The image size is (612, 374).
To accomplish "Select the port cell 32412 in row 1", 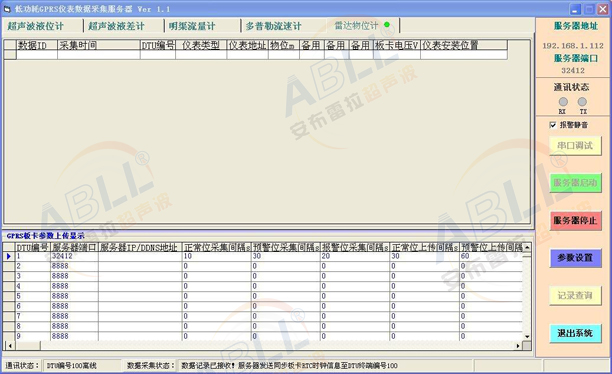I will coord(74,256).
